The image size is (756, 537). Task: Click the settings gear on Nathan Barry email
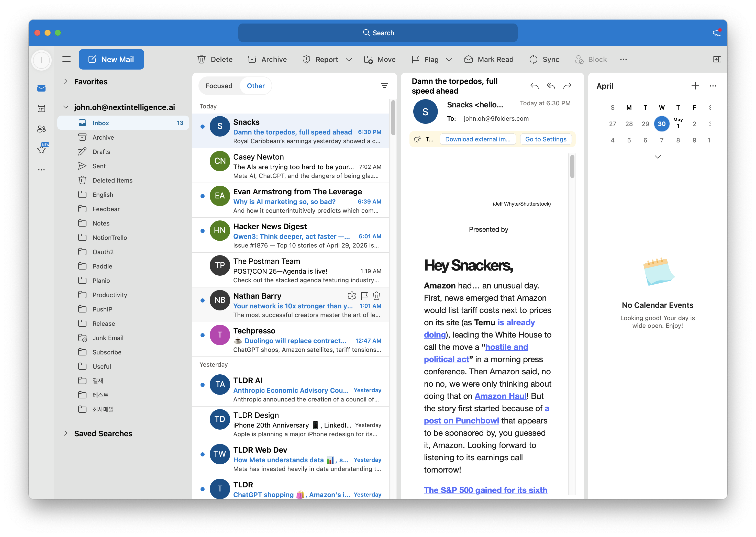[x=352, y=295]
